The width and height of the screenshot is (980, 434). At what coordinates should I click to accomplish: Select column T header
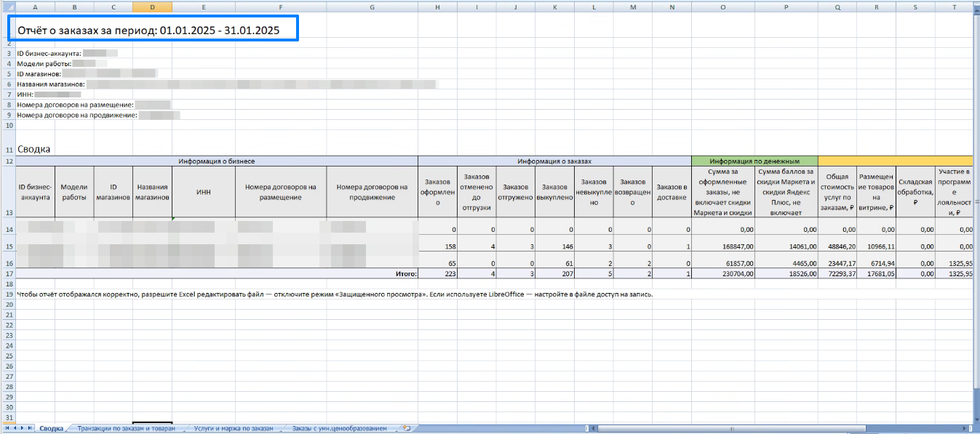coord(955,6)
